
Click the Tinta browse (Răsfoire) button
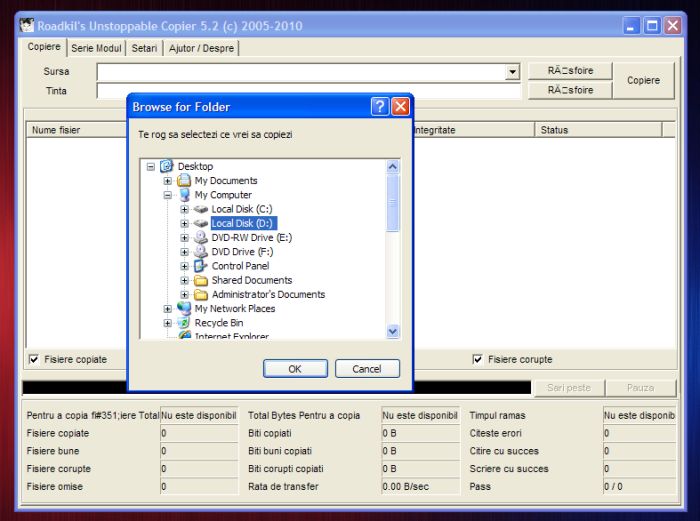coord(570,90)
